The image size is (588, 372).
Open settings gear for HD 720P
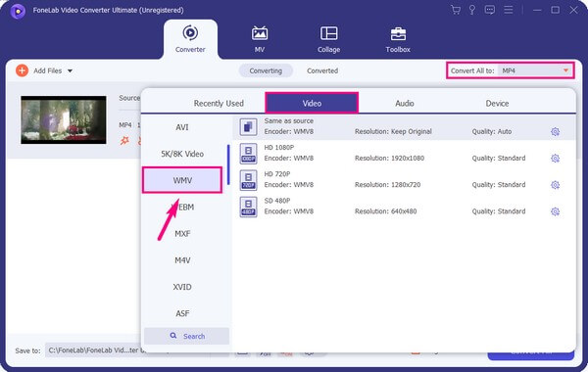click(x=555, y=185)
